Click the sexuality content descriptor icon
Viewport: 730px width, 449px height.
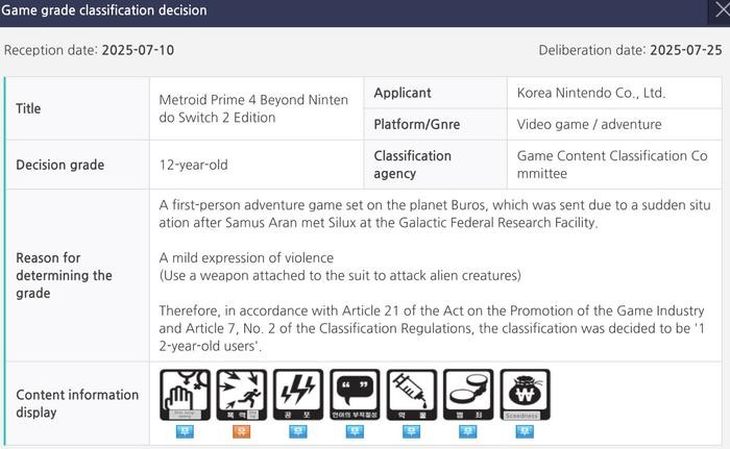point(184,395)
